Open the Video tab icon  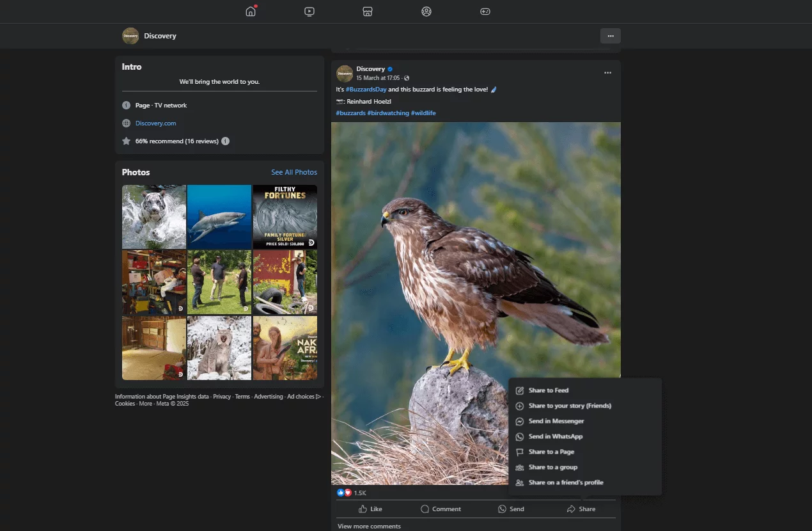point(309,12)
